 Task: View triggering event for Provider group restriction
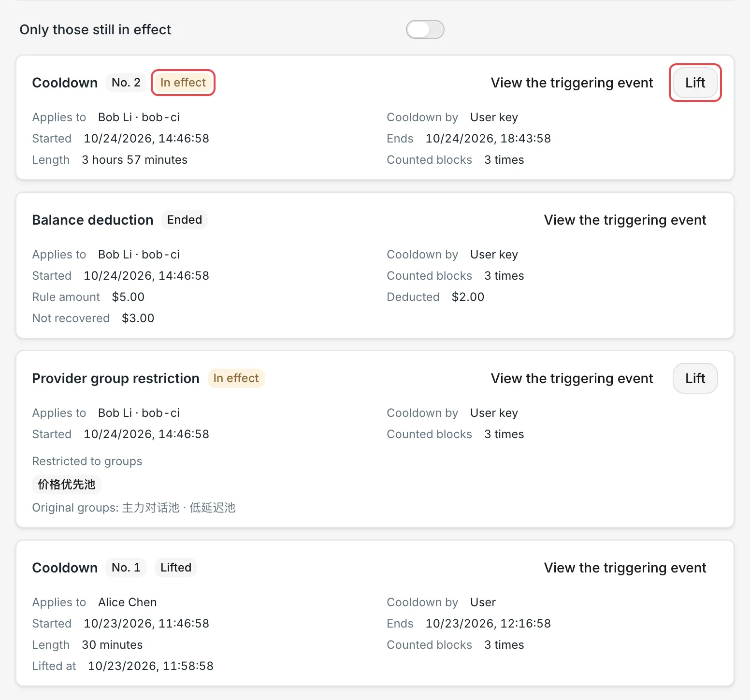[x=572, y=378]
